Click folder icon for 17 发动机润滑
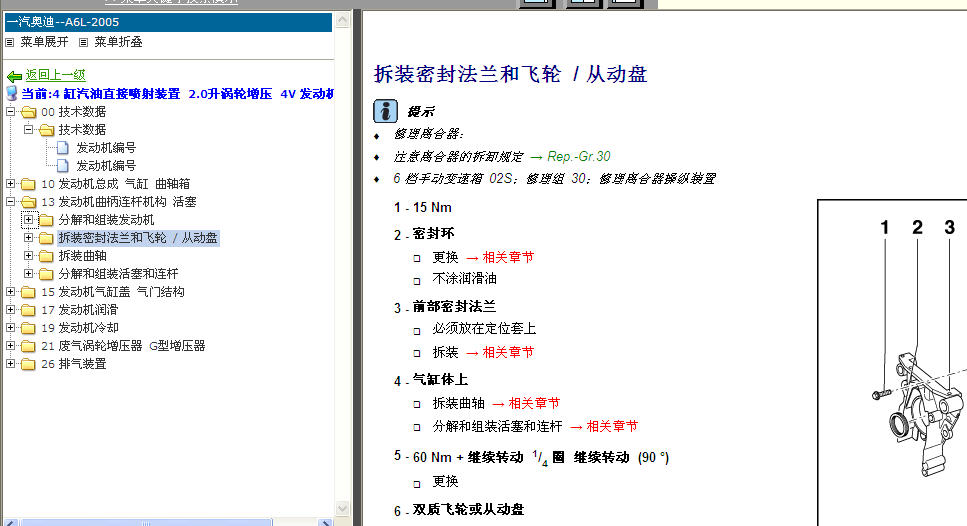Image resolution: width=967 pixels, height=526 pixels. point(28,310)
